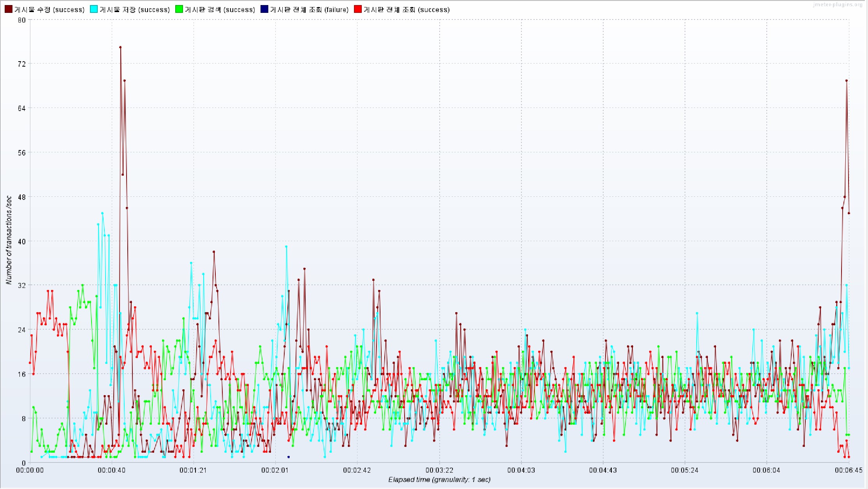Click the Elapsed time axis title
Viewport: 868px width, 489px height.
pyautogui.click(x=439, y=480)
